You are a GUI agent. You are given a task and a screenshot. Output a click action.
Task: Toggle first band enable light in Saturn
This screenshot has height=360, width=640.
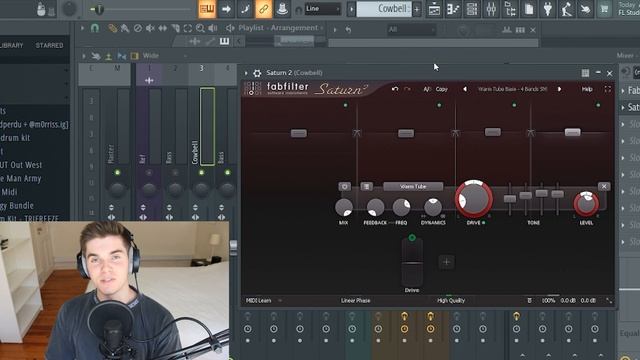coord(345,105)
